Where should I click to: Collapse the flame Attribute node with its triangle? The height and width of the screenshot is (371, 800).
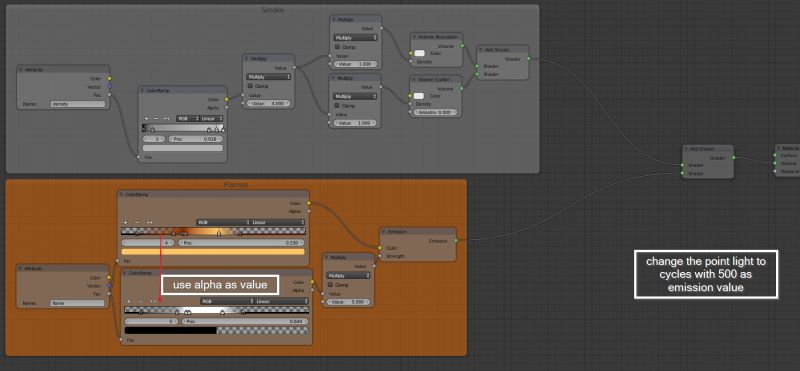tap(20, 268)
